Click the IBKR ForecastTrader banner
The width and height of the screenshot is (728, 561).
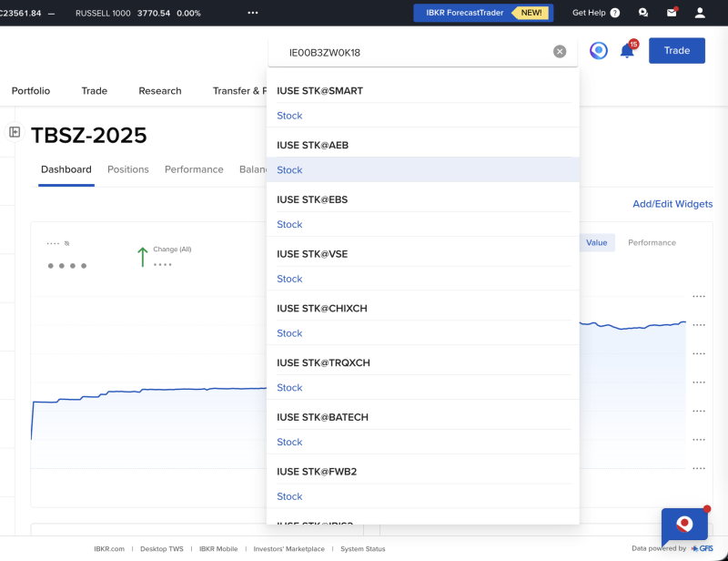click(481, 13)
